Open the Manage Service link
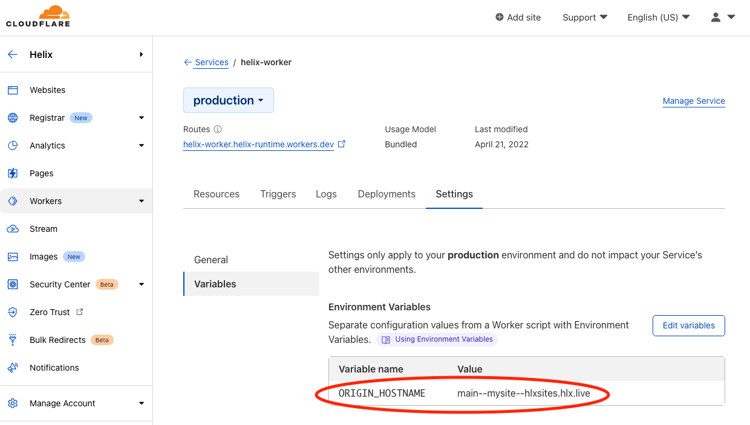This screenshot has height=425, width=750. (x=694, y=101)
